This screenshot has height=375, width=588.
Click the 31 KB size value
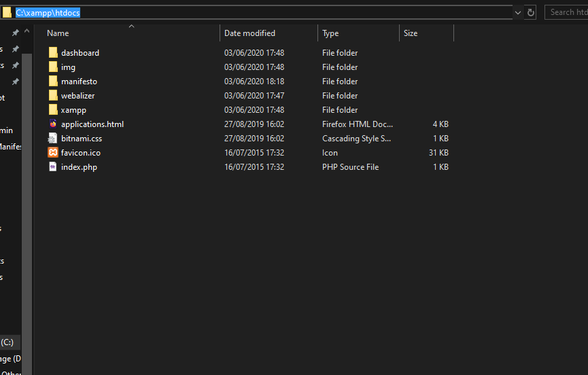(438, 152)
